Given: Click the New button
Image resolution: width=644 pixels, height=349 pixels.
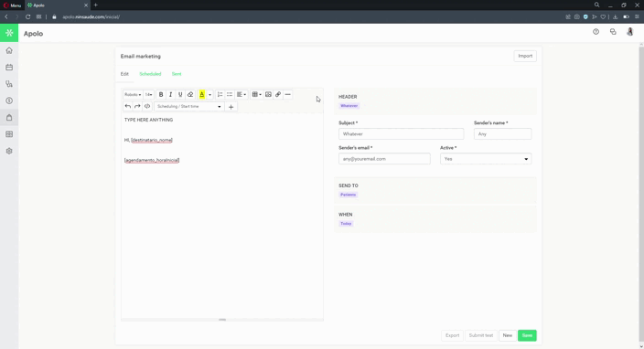Looking at the screenshot, I should pos(507,335).
